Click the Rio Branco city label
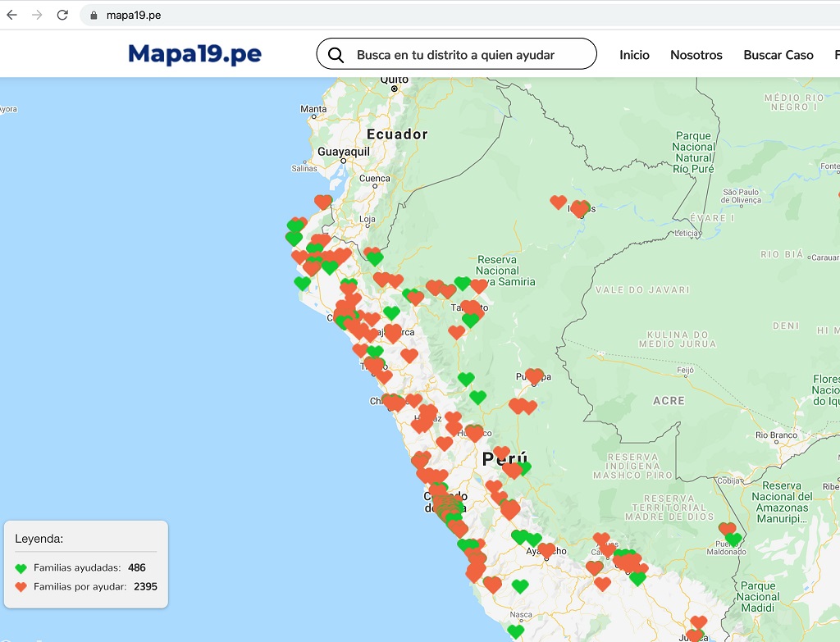Image resolution: width=840 pixels, height=642 pixels. [x=776, y=435]
